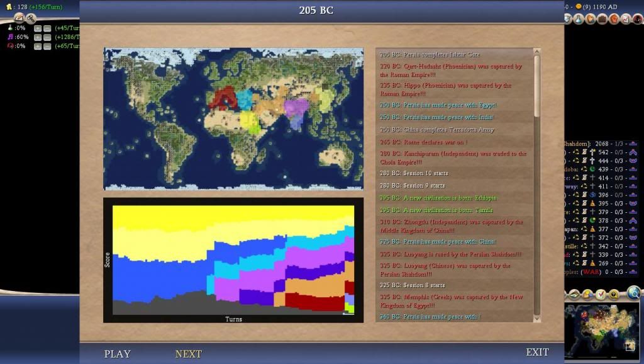
Task: Open the Technology advisor flask icon
Action: [x=579, y=19]
